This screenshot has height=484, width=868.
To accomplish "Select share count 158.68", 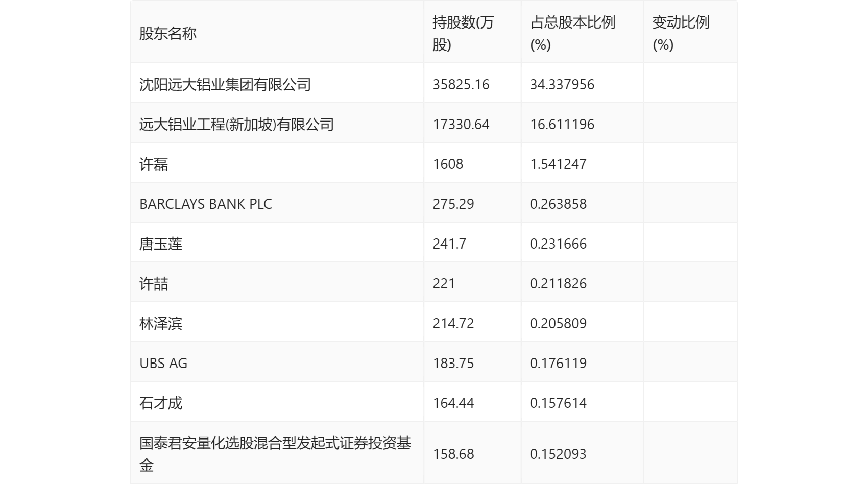I will tap(453, 454).
